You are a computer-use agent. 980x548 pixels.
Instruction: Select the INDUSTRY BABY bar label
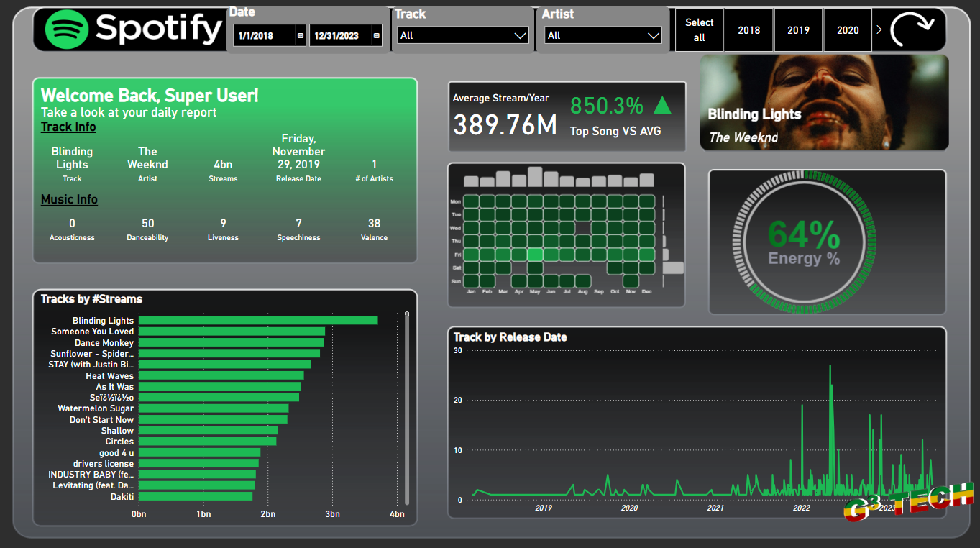[x=91, y=475]
